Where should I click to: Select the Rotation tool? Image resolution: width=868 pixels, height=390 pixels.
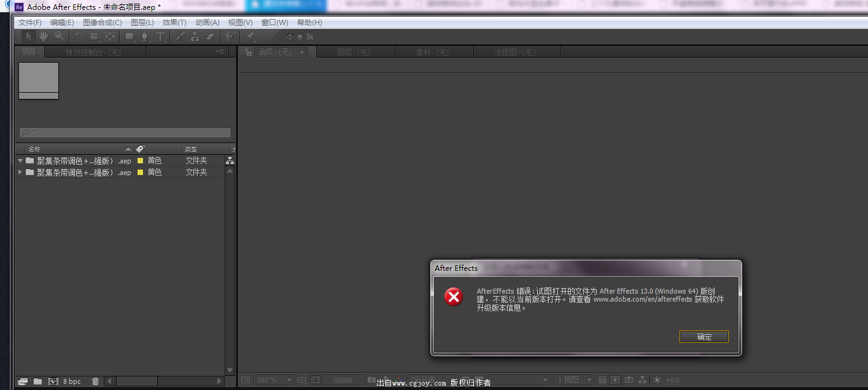79,37
